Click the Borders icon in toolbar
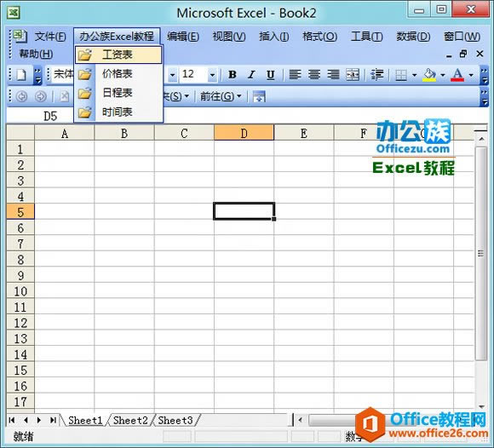Screen dimensions: 494x448 tap(401, 75)
